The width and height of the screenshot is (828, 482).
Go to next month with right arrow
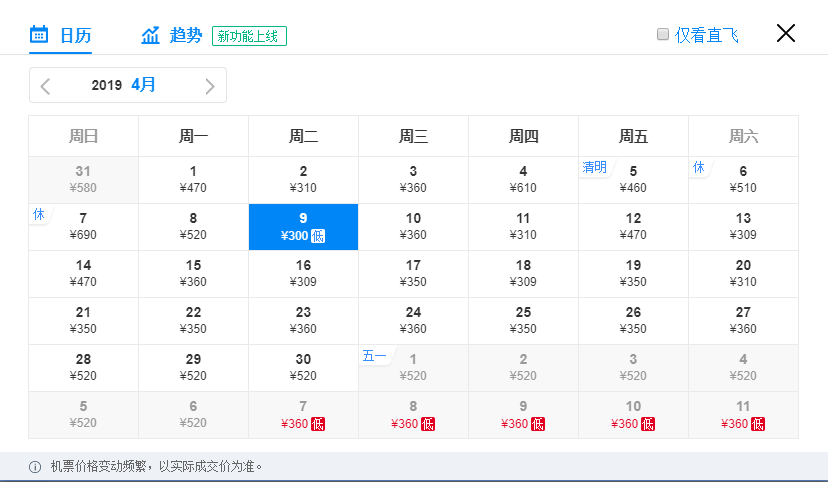(x=210, y=86)
